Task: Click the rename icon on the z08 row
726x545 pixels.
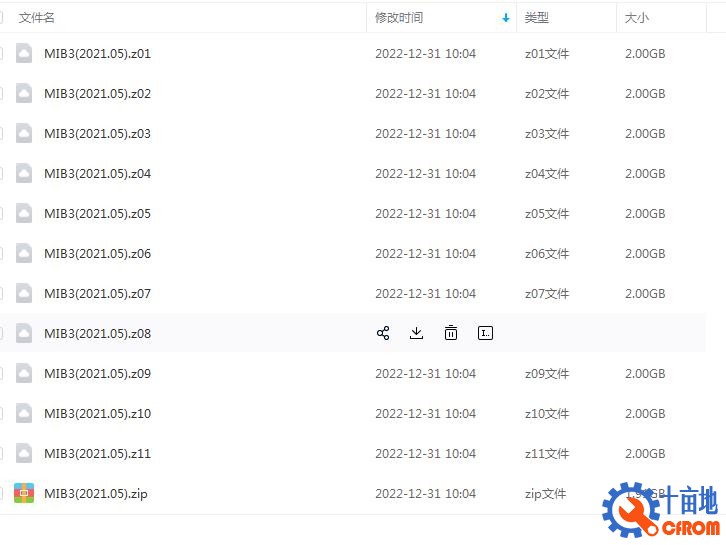Action: coord(486,333)
